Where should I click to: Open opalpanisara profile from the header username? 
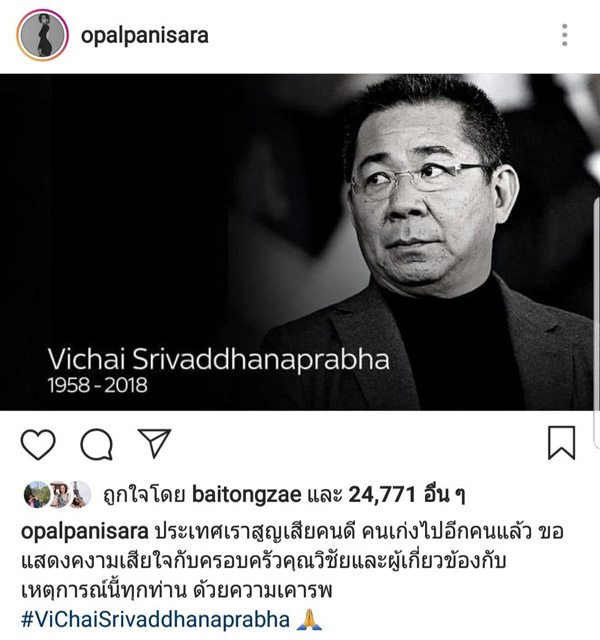144,36
